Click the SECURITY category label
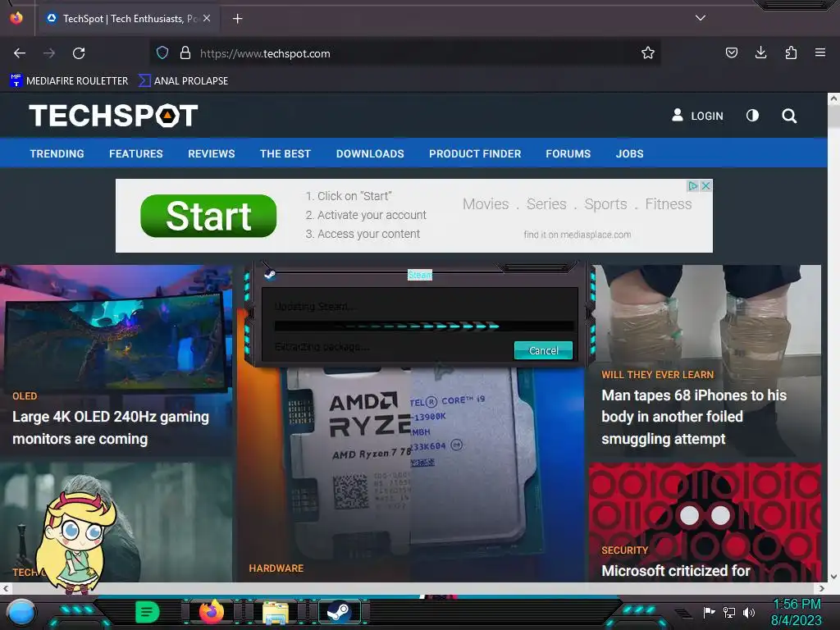The image size is (840, 630). pyautogui.click(x=624, y=550)
